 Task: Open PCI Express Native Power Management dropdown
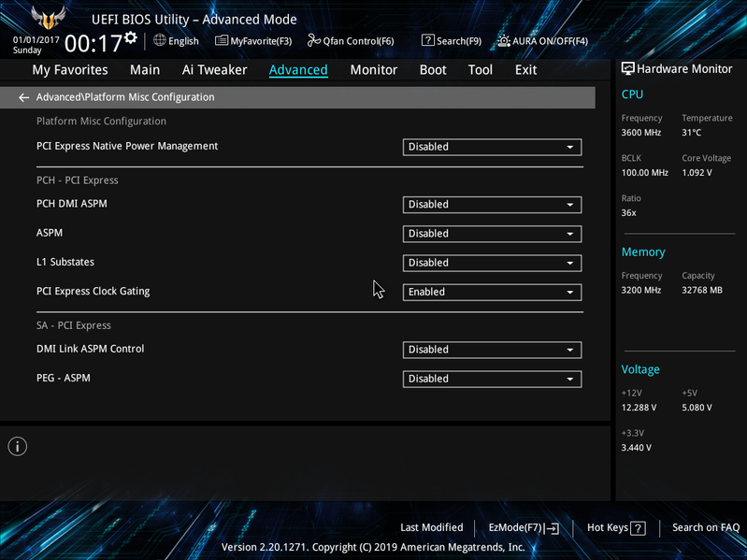[x=492, y=147]
